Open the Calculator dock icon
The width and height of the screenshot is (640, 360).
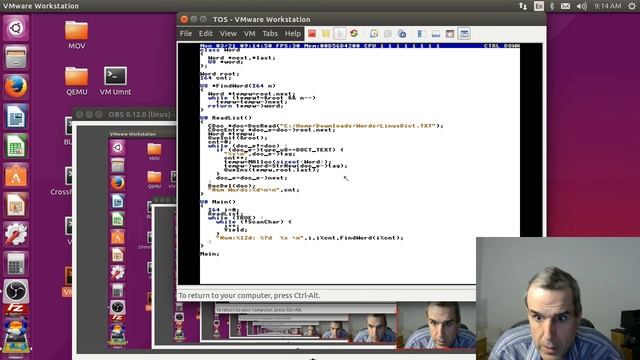(16, 263)
